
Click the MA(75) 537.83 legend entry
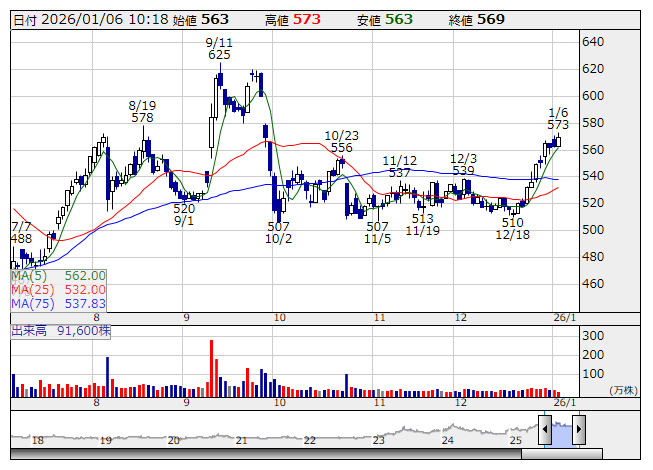pos(58,304)
